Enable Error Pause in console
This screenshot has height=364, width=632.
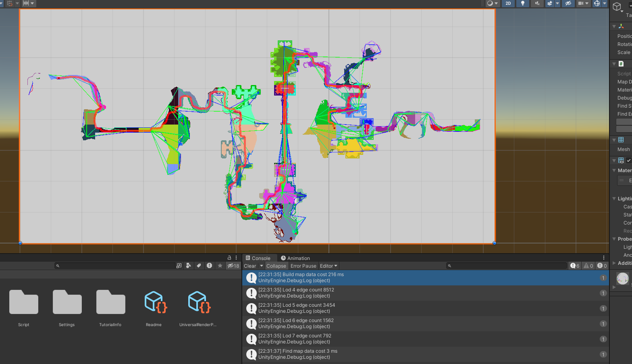303,266
